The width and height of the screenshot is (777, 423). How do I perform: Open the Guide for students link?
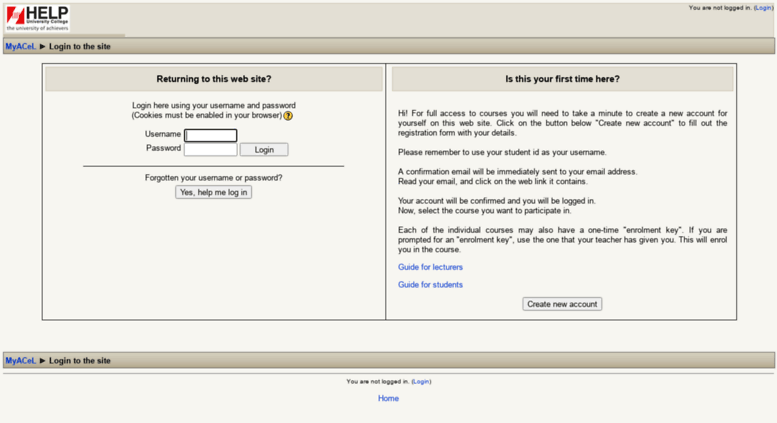tap(430, 285)
